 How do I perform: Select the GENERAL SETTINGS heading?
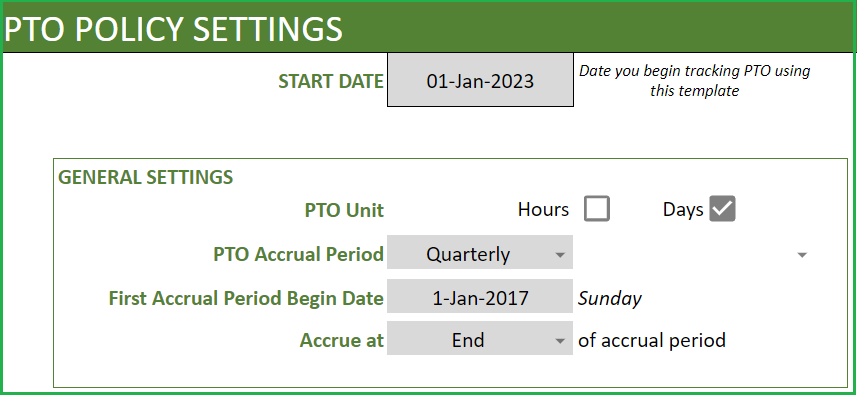145,177
